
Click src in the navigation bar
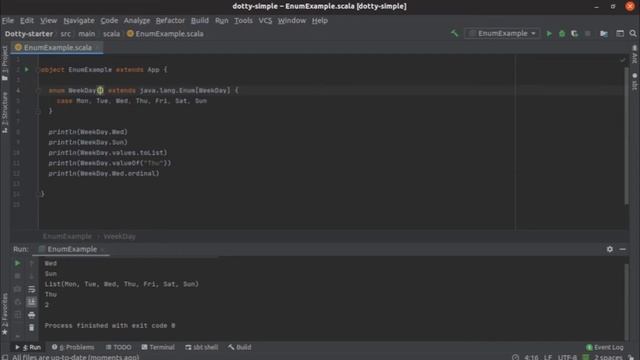tap(66, 34)
